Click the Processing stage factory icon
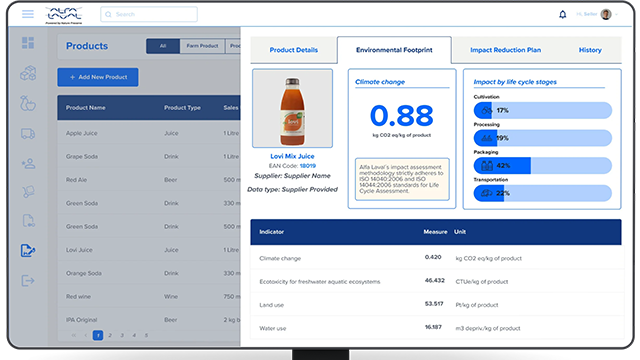The width and height of the screenshot is (640, 360). click(487, 138)
